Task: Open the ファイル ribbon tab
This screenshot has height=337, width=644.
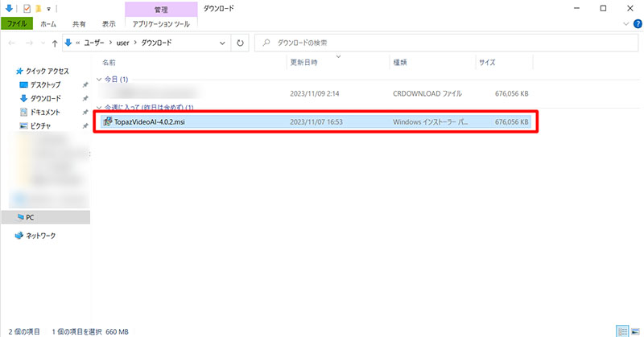Action: (17, 24)
